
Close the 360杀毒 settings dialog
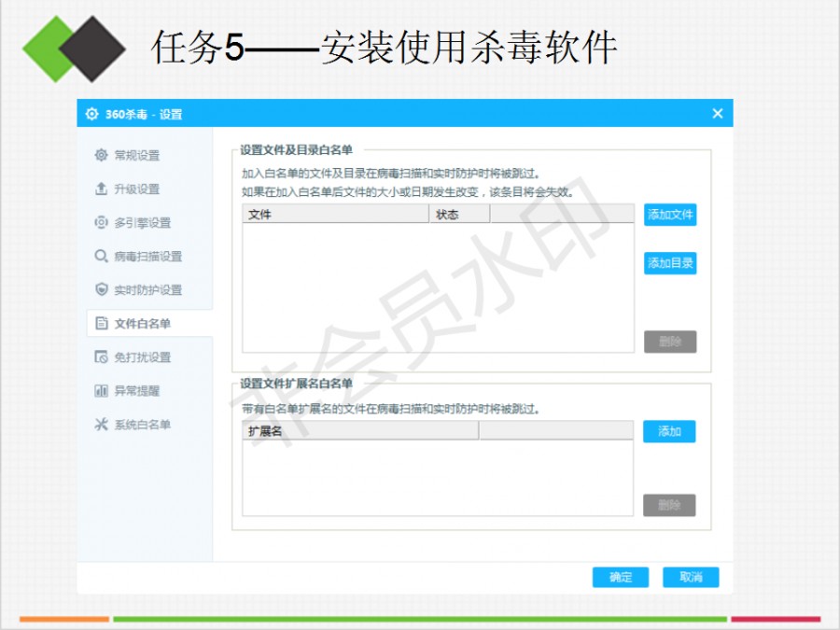point(717,113)
